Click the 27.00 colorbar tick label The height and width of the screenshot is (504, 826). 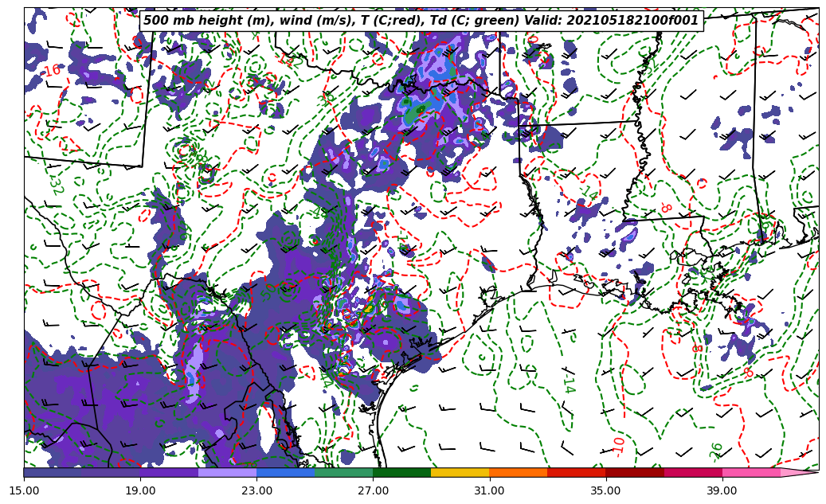click(373, 490)
